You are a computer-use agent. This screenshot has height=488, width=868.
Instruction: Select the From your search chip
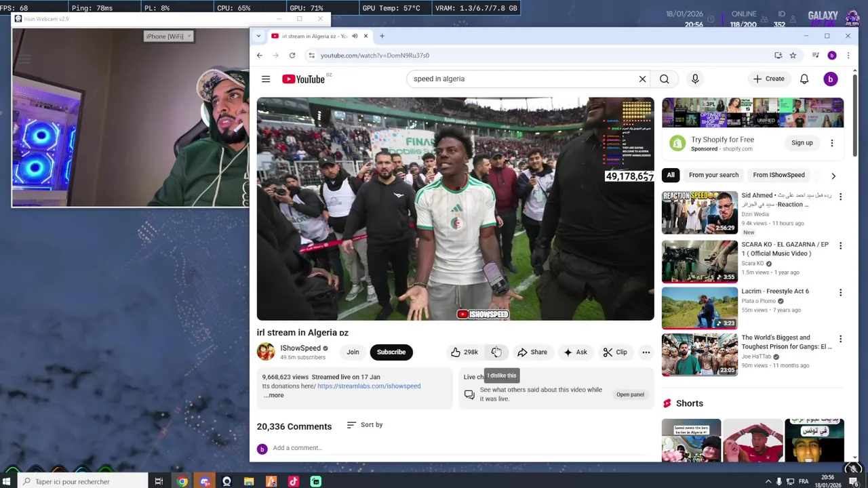coord(713,175)
